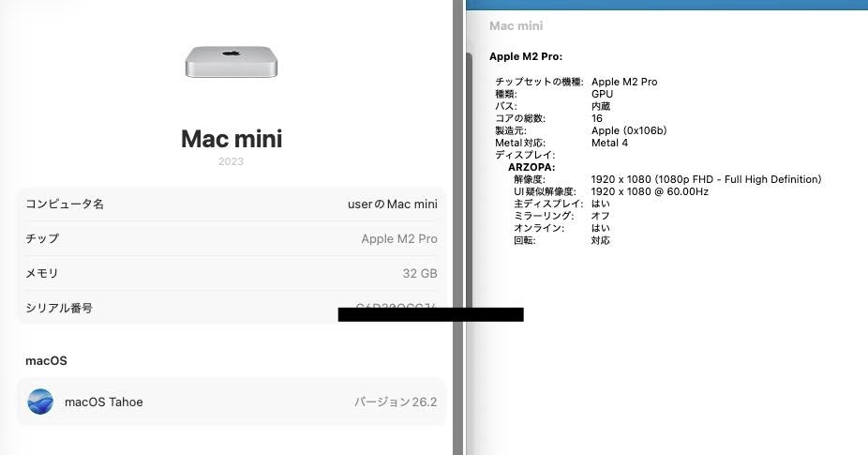Click the チップ row value Apple M2 Pro
The height and width of the screenshot is (455, 868).
coord(398,238)
